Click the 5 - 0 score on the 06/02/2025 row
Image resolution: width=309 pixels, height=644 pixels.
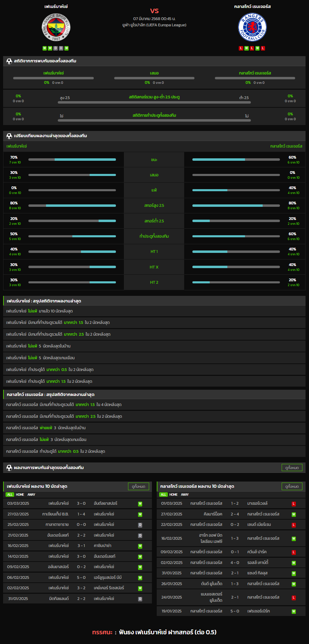click(81, 578)
